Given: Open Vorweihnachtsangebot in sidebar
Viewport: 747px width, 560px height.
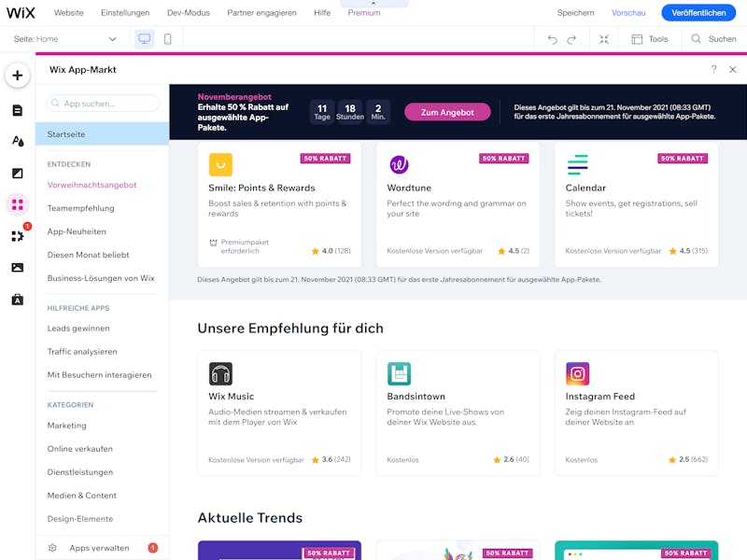Looking at the screenshot, I should 92,185.
